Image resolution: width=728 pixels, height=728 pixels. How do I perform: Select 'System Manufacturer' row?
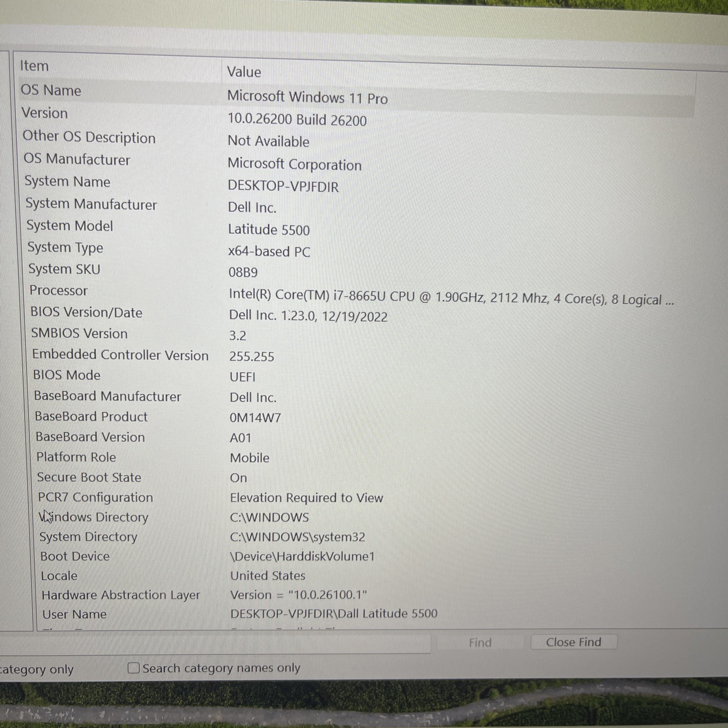pos(91,204)
